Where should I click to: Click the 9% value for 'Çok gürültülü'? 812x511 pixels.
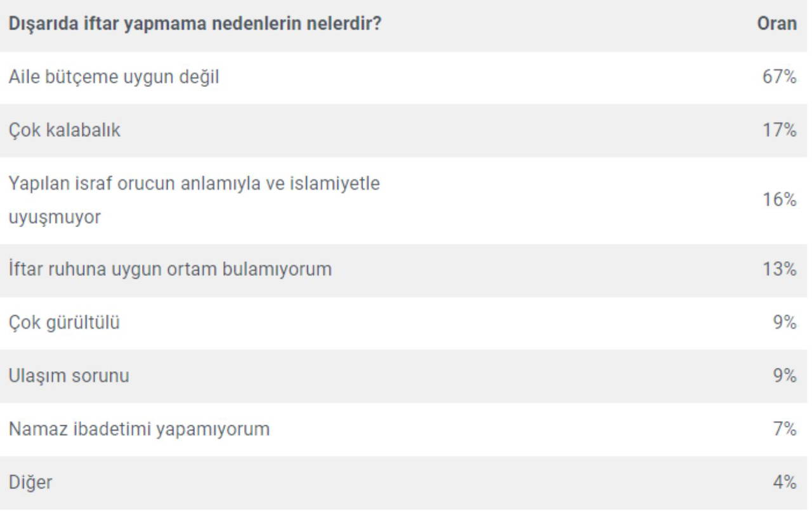(x=784, y=323)
